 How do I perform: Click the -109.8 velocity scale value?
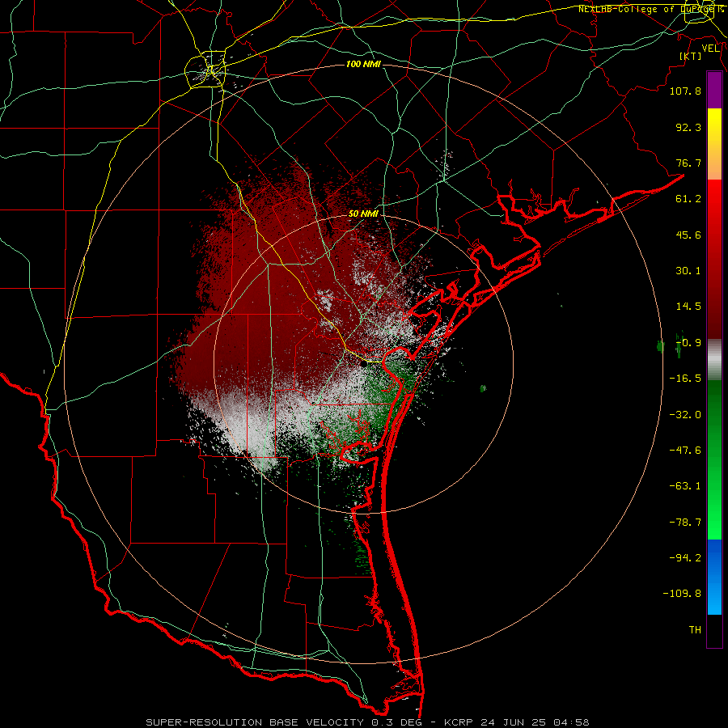(x=682, y=594)
